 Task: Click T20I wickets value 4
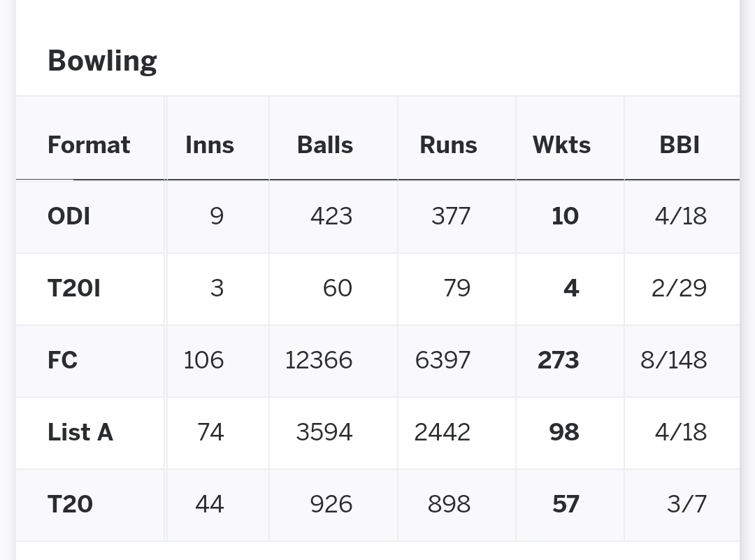[571, 289]
